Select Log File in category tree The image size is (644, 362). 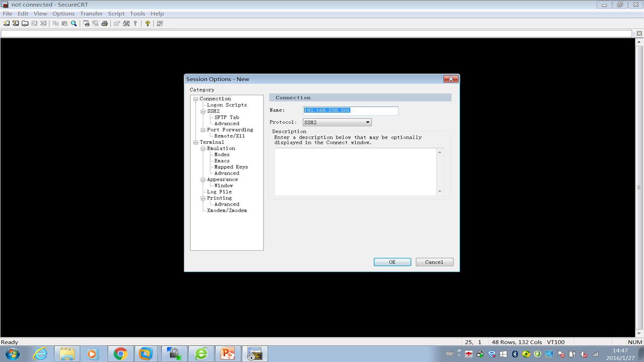219,192
